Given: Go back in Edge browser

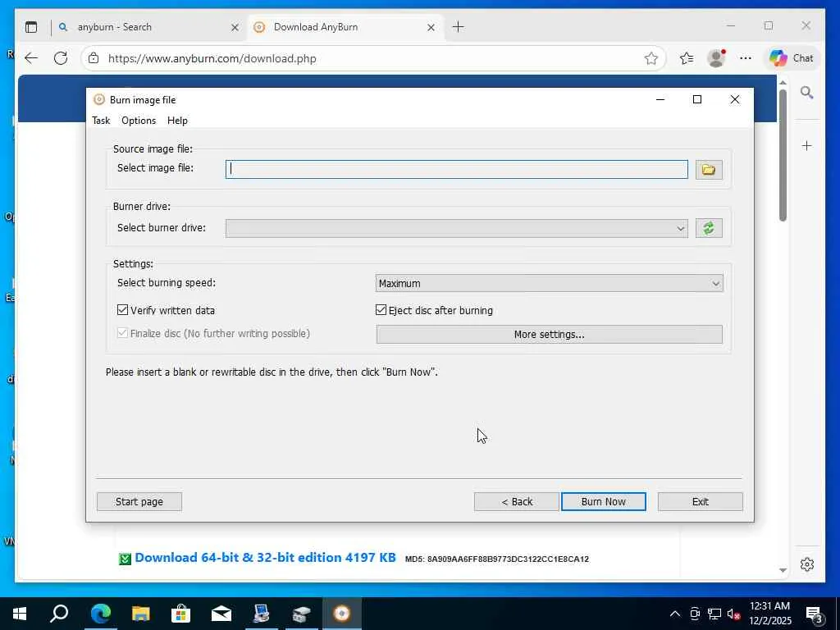Looking at the screenshot, I should point(31,58).
